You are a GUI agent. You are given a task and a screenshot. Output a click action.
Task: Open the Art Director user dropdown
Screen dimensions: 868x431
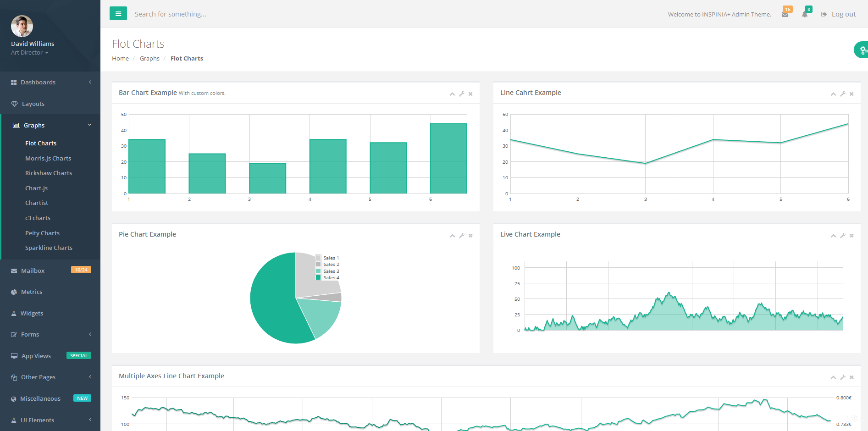click(30, 53)
